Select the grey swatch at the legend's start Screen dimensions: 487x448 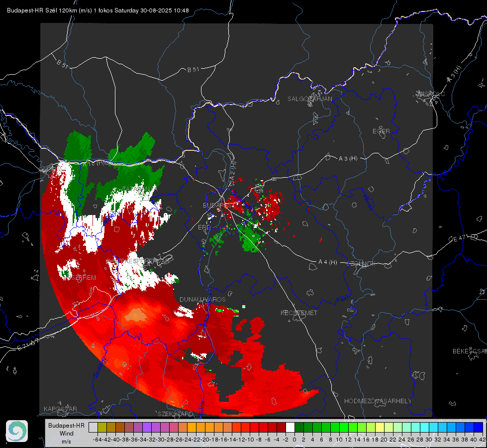93,427
